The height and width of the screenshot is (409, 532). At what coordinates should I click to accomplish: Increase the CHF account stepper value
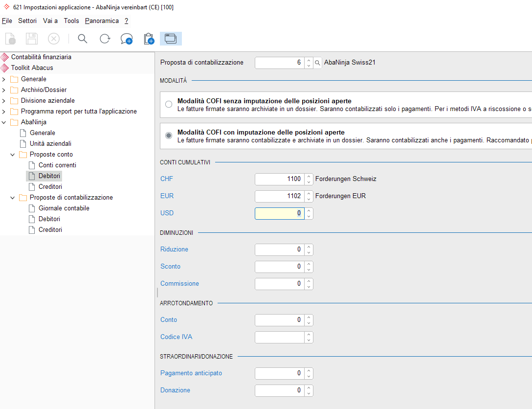(x=309, y=176)
